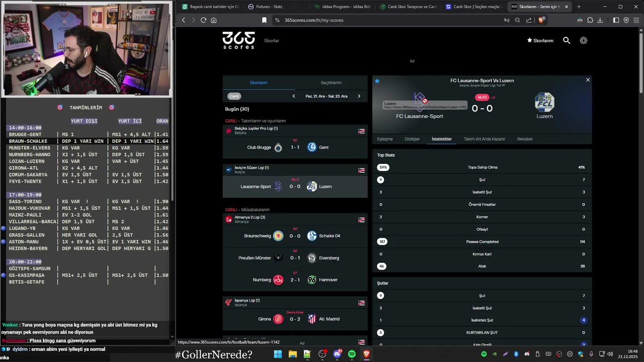Viewport: 644px width, 362px height.
Task: Toggle İspanya Ligi flag icon
Action: click(361, 303)
